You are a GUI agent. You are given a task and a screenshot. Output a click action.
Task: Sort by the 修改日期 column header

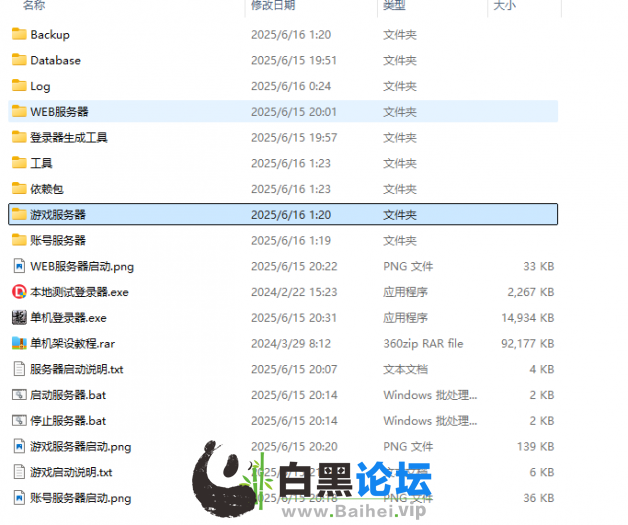[x=273, y=5]
